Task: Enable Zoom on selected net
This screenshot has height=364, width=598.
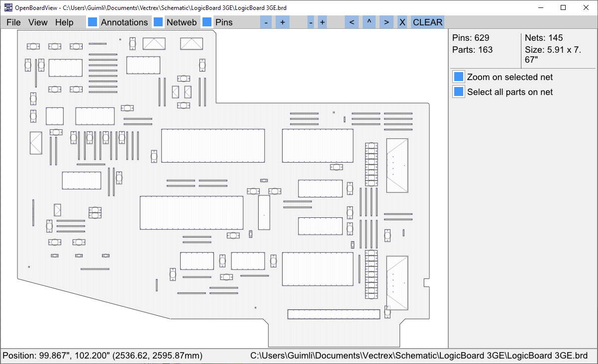Action: pyautogui.click(x=458, y=77)
